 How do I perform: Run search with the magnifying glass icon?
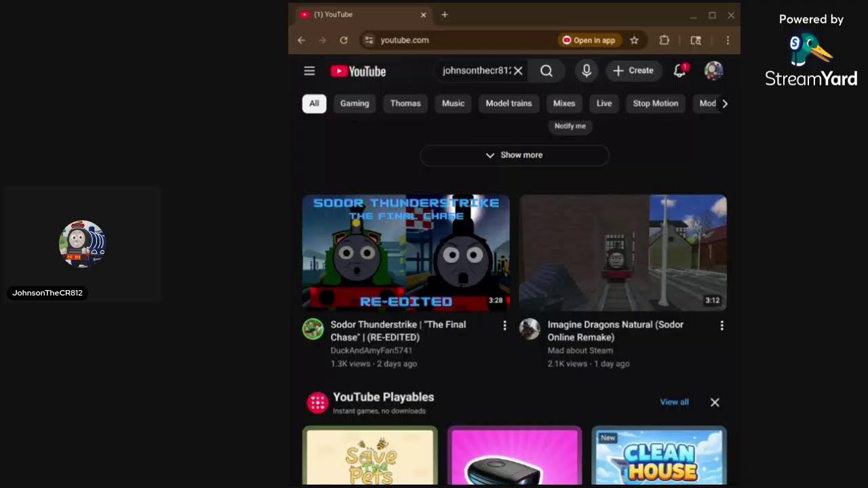click(547, 70)
